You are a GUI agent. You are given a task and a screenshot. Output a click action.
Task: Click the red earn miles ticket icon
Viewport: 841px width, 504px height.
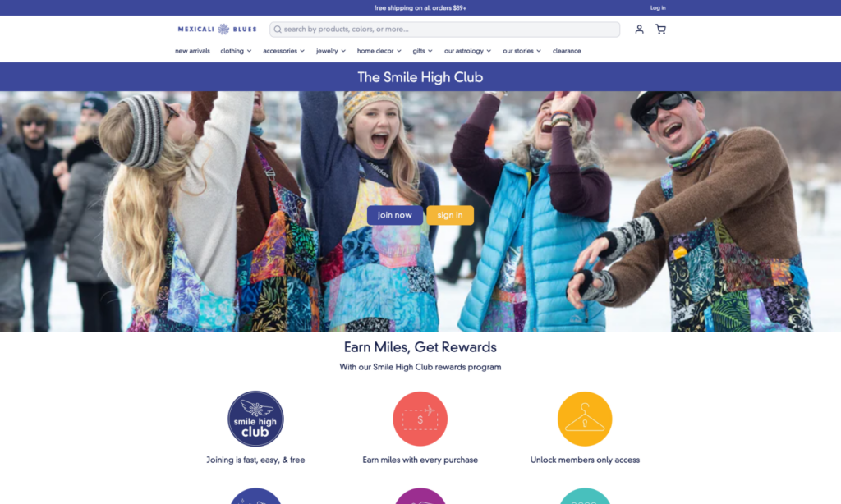point(420,419)
